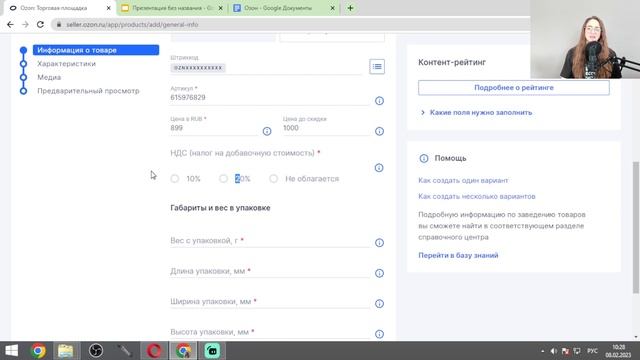This screenshot has height=360, width=640.
Task: Show info for Вес с упаковкой field
Action: pos(379,243)
